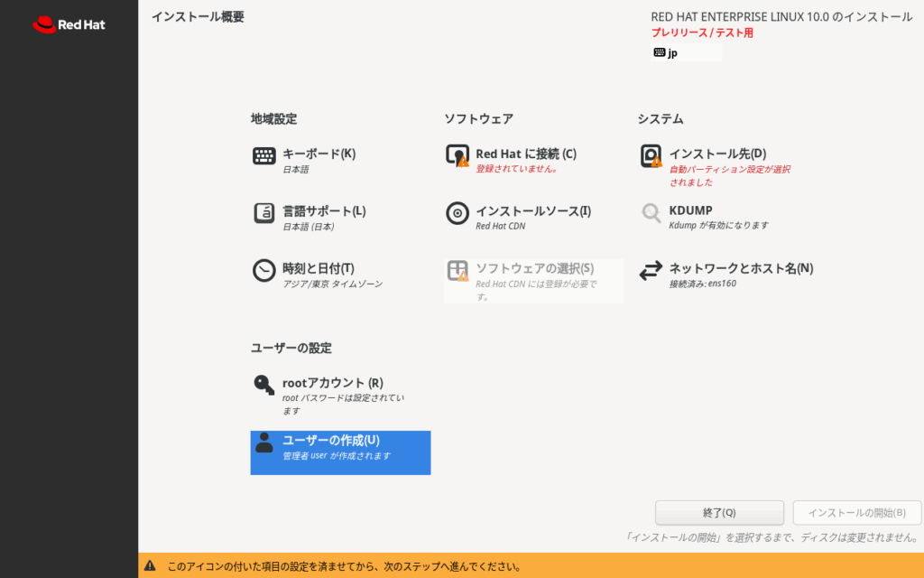This screenshot has height=578, width=924.
Task: Open the network arrows icon for ネットワークとホスト名
Action: pyautogui.click(x=651, y=271)
